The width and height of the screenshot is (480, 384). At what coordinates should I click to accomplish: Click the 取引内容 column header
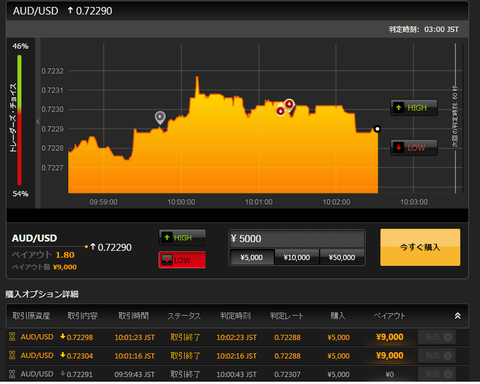click(83, 316)
